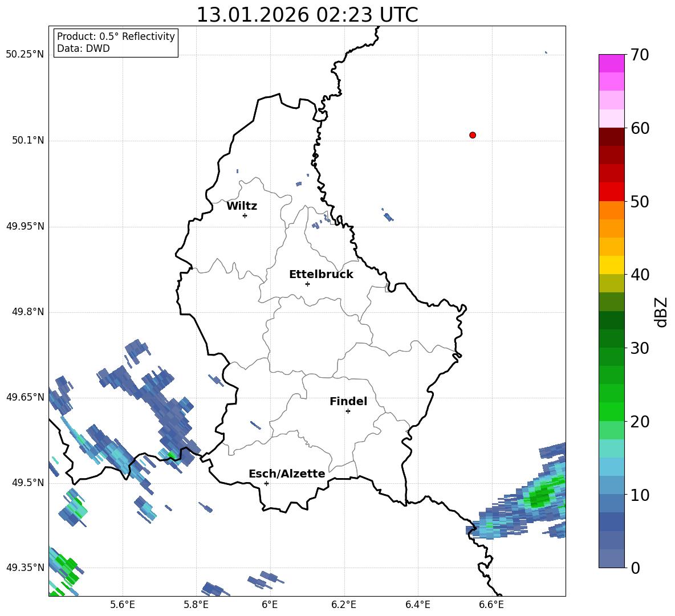
Task: Click the 49.35°N latitude label
Action: (25, 568)
